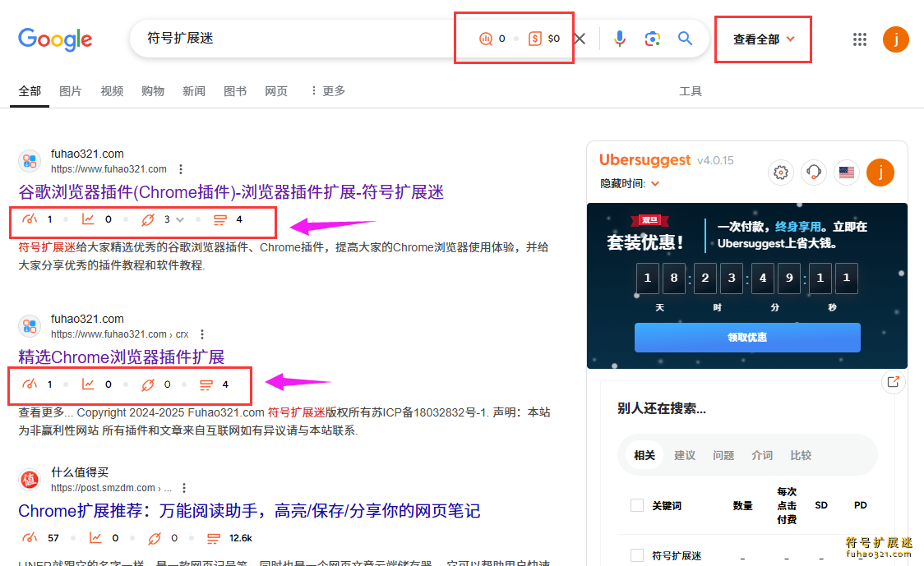This screenshot has width=924, height=566.
Task: Switch to the 视频 tab
Action: click(112, 91)
